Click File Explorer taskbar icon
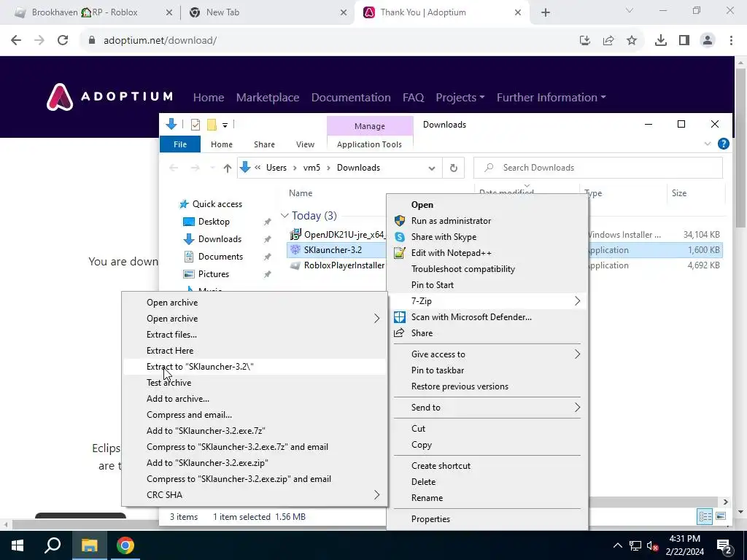The width and height of the screenshot is (747, 560). tap(90, 545)
